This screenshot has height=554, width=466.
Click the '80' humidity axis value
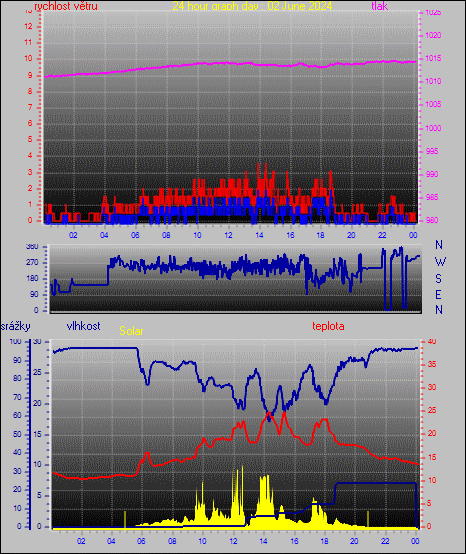point(17,378)
